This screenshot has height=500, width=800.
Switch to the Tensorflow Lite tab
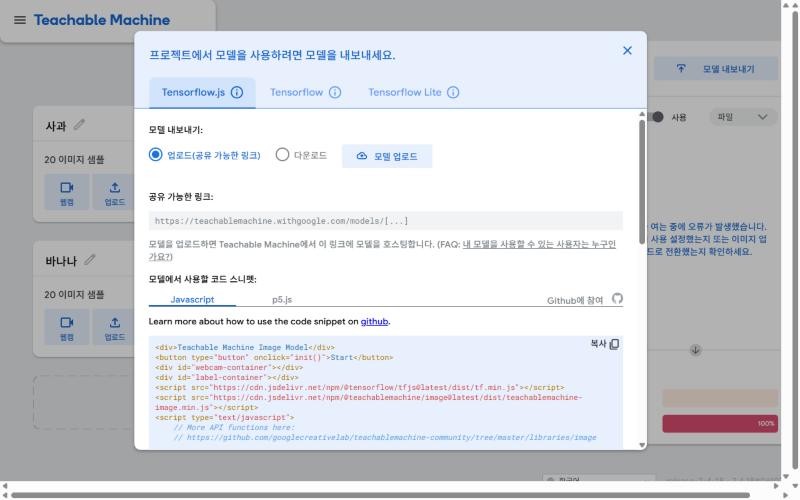[413, 93]
